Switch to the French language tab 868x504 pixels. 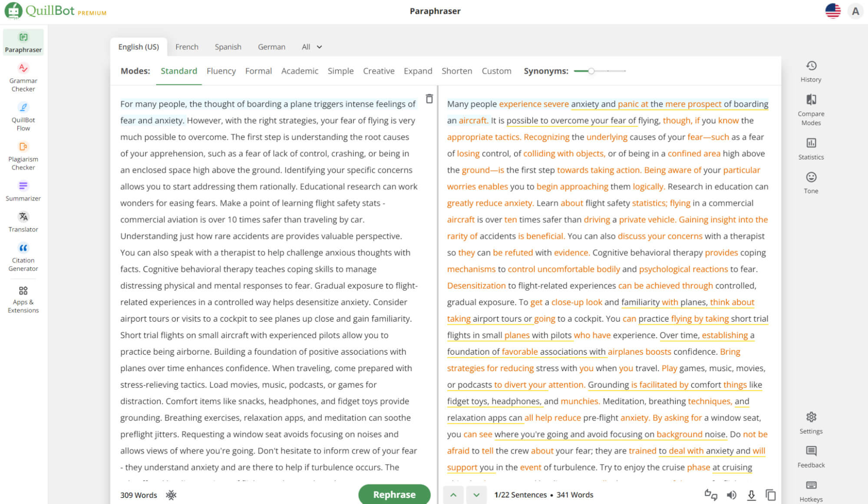click(x=187, y=47)
